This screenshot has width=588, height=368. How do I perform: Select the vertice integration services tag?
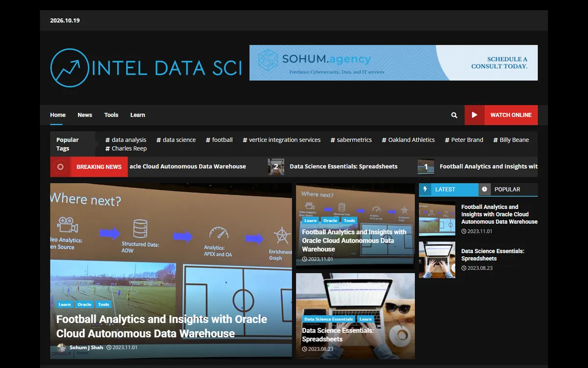[282, 140]
